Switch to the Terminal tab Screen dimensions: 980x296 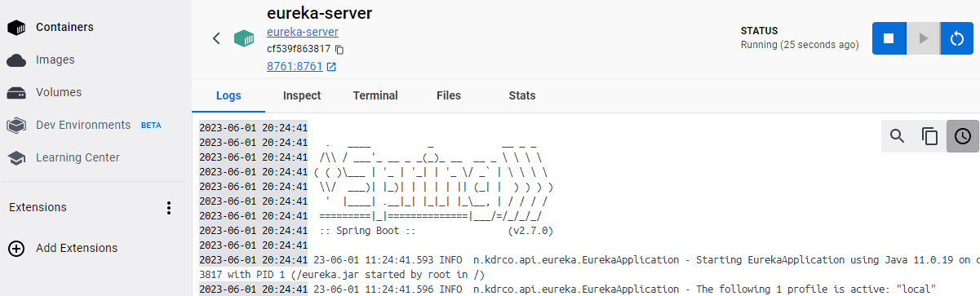[375, 95]
